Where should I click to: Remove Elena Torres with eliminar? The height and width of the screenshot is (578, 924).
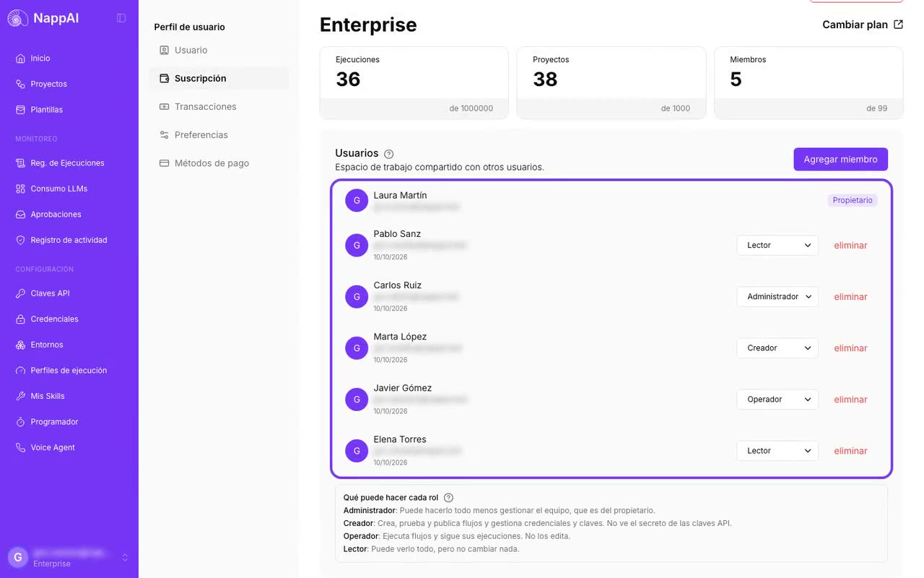pos(850,451)
